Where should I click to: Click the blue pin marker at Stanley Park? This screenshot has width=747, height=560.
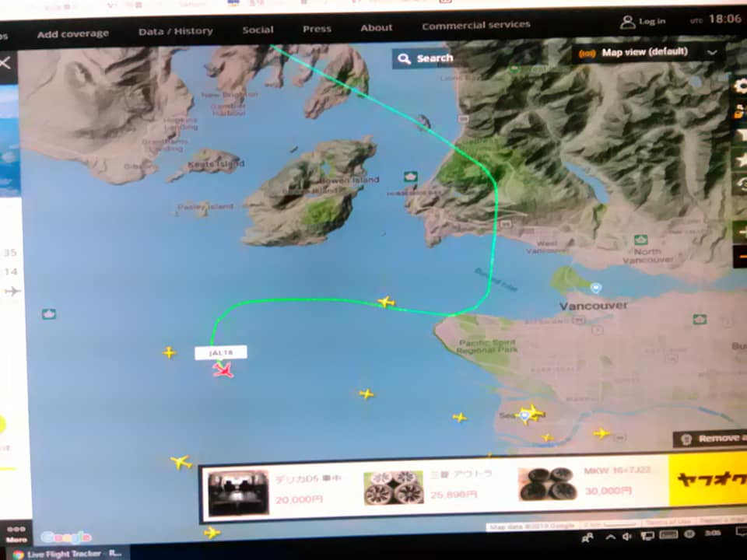tap(596, 288)
